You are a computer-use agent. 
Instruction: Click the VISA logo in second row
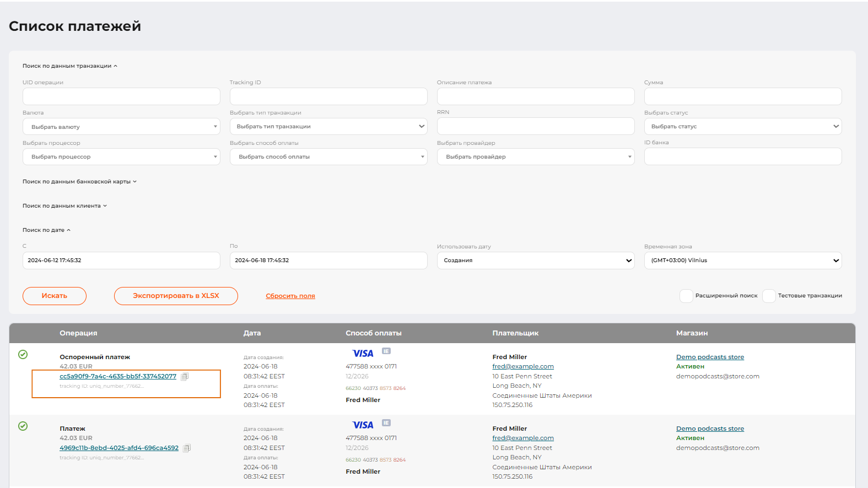pyautogui.click(x=363, y=425)
